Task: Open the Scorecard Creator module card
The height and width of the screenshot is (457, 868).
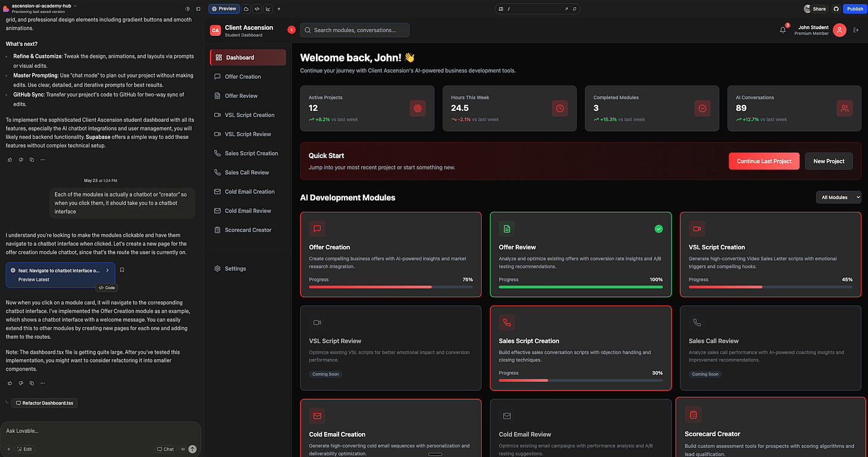Action: point(770,427)
